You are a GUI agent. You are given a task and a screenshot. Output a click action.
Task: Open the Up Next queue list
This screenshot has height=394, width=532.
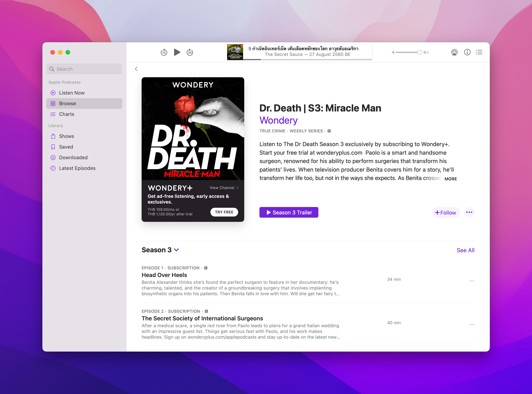pos(479,52)
